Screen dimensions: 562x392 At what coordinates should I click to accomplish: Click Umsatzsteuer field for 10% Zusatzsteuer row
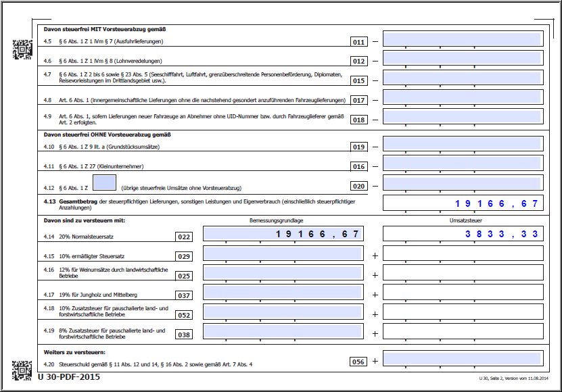463,312
